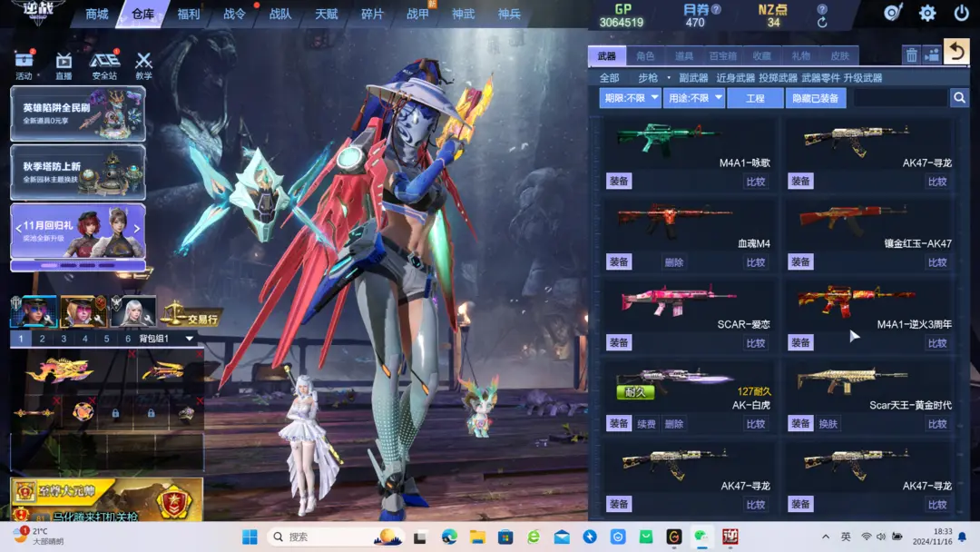Open the 直播 live stream icon
980x552 pixels.
[64, 65]
